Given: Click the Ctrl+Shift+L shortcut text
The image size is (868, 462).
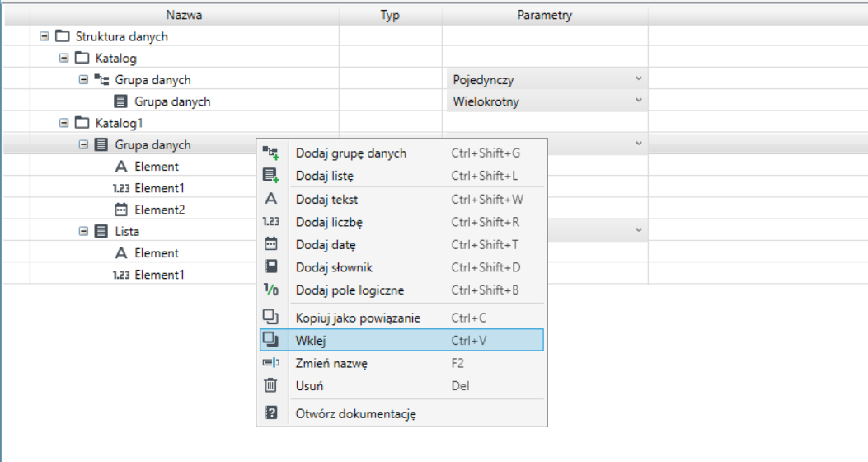Looking at the screenshot, I should 485,176.
